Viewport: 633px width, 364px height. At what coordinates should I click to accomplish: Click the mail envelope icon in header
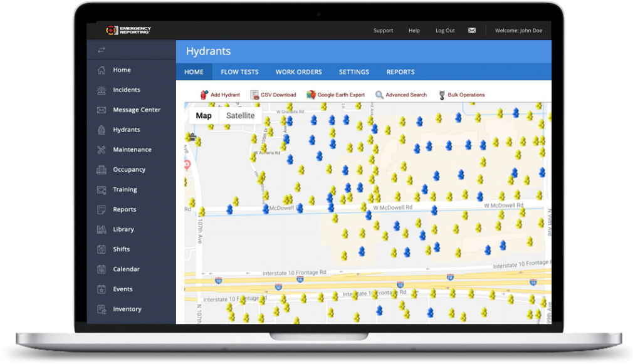[472, 31]
